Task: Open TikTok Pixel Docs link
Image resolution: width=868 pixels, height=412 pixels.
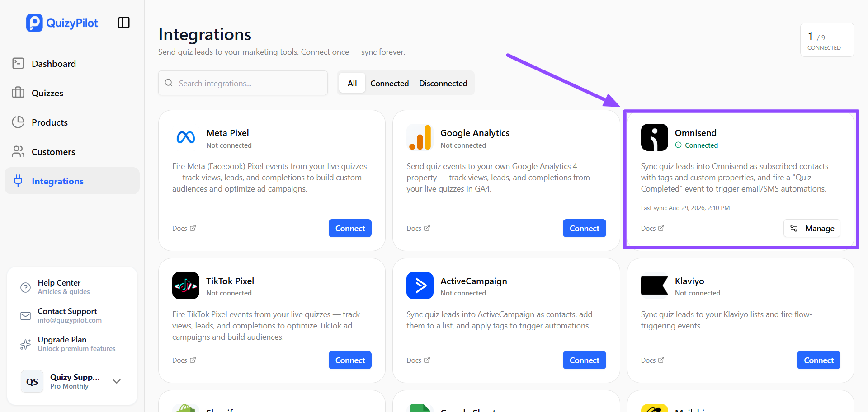Action: point(184,360)
